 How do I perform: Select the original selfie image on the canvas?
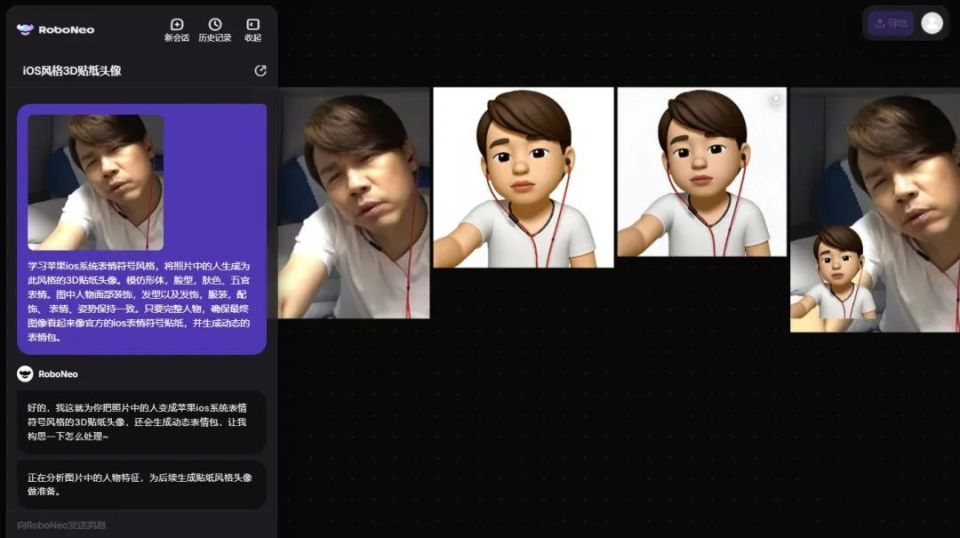[354, 203]
